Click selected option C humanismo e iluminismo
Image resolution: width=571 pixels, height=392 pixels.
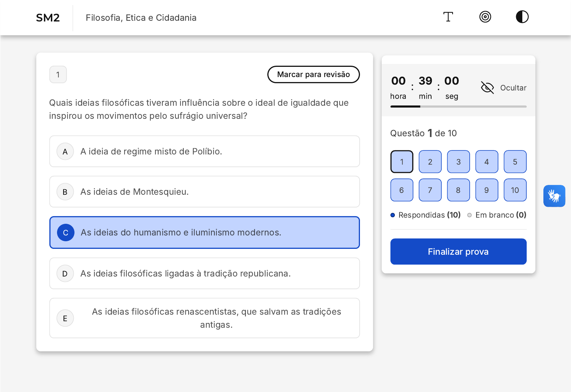[x=204, y=233]
